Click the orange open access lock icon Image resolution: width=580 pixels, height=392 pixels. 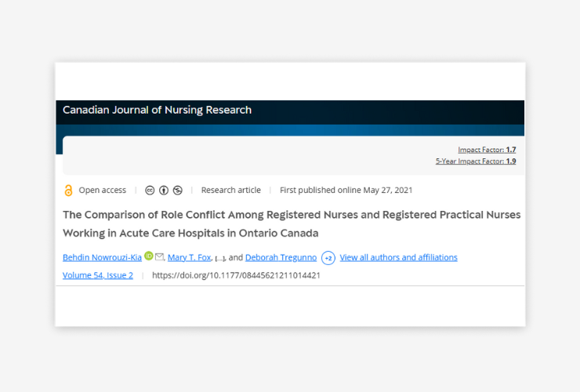click(x=68, y=191)
